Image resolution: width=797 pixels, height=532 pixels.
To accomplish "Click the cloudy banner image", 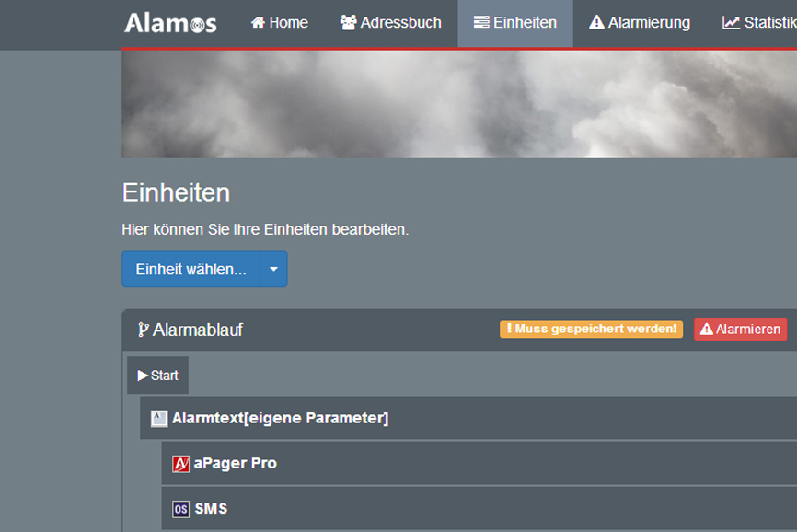I will point(459,104).
